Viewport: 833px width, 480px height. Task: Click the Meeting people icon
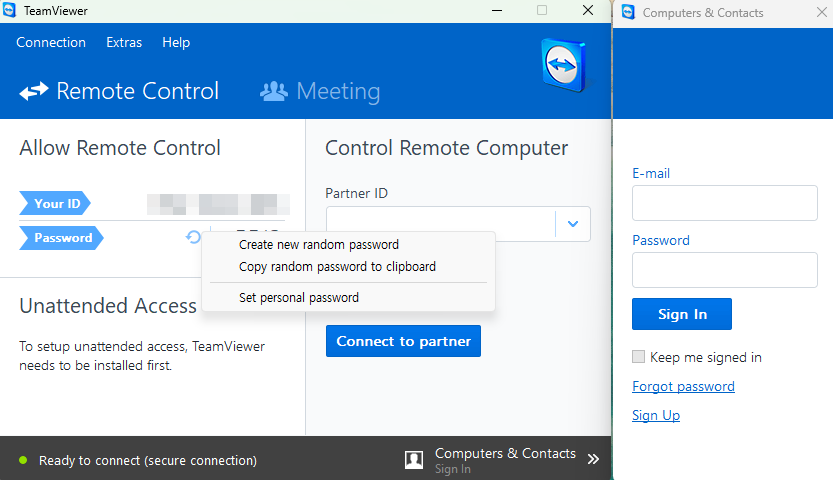274,91
